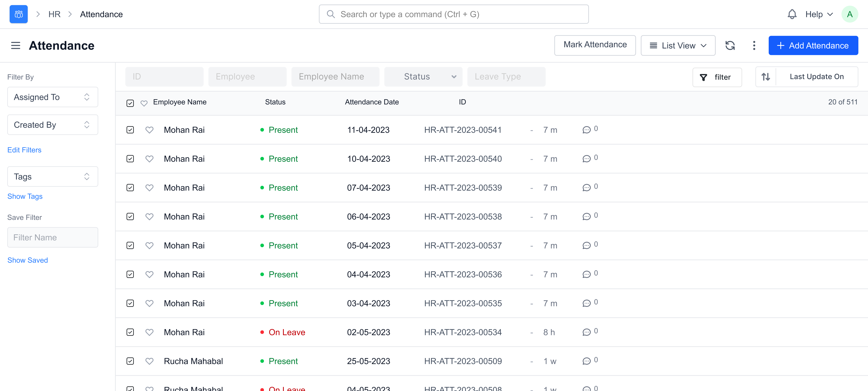Viewport: 868px width, 391px height.
Task: Open comments on HR-ATT-2023-00534
Action: point(586,332)
